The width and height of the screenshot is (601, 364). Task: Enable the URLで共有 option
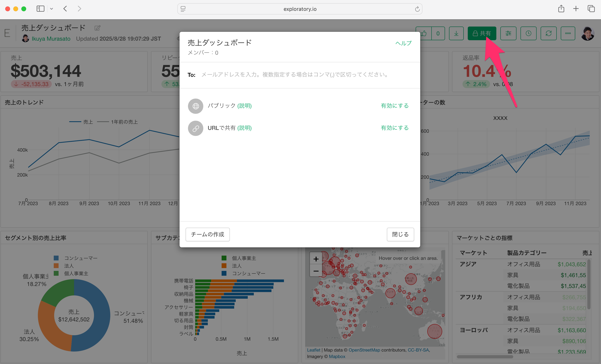394,128
